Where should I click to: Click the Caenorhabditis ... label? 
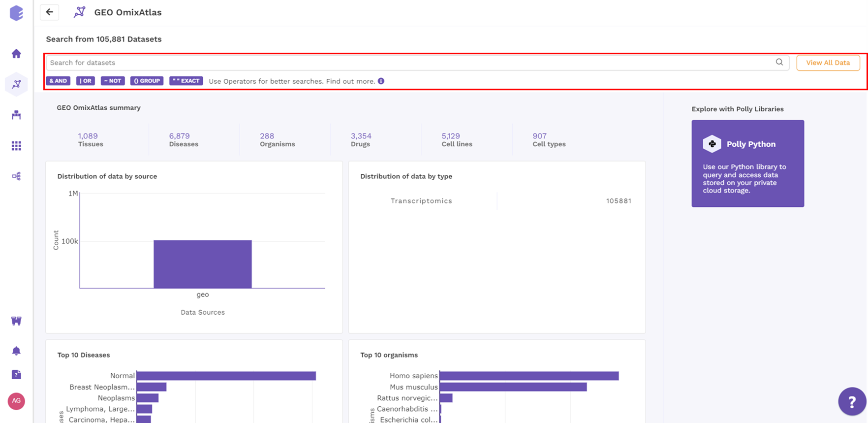pos(407,409)
